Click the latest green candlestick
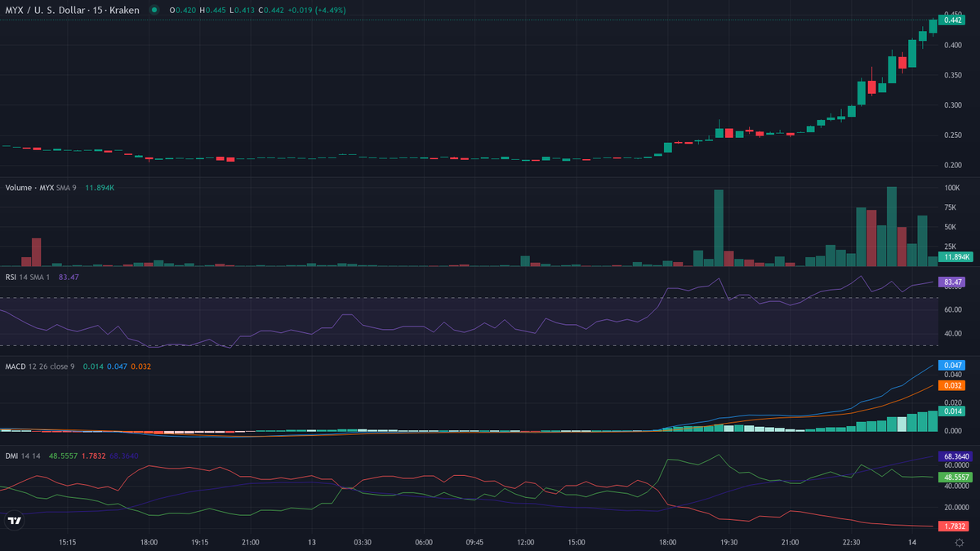Viewport: 980px width, 551px height. (933, 26)
